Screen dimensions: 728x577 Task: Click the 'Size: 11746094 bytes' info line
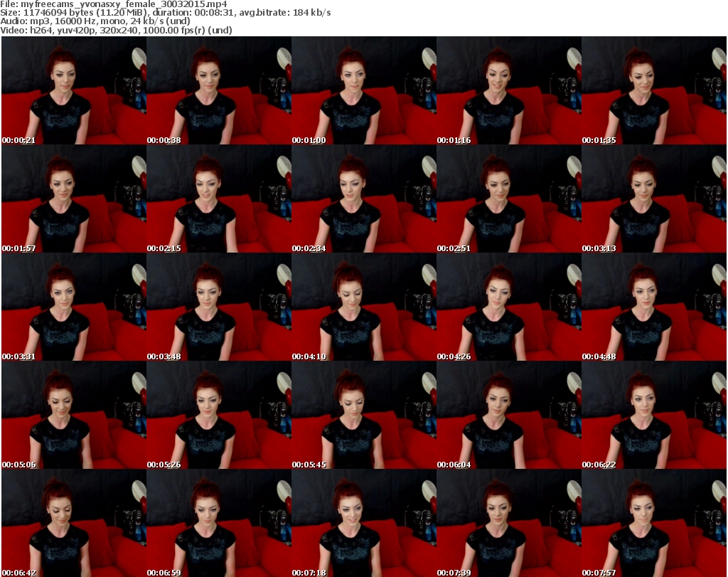coord(165,13)
